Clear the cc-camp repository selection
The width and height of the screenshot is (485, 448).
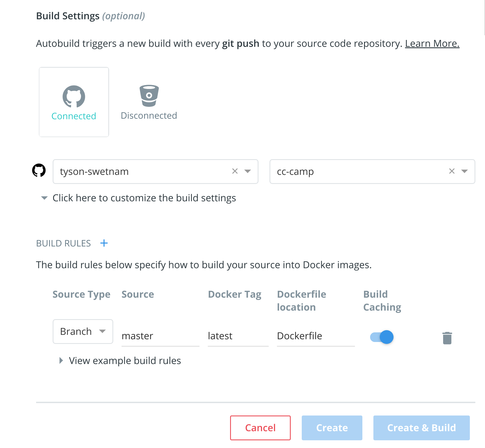coord(452,171)
